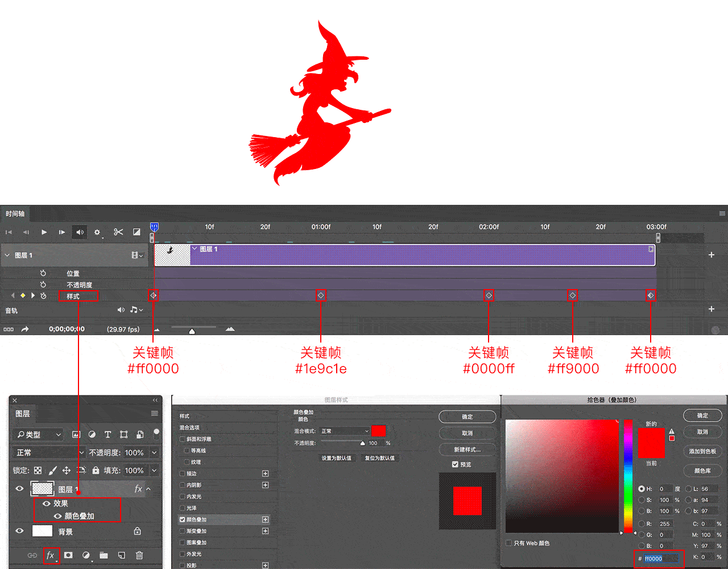Click the text layer filter icon
This screenshot has width=728, height=569.
(107, 434)
